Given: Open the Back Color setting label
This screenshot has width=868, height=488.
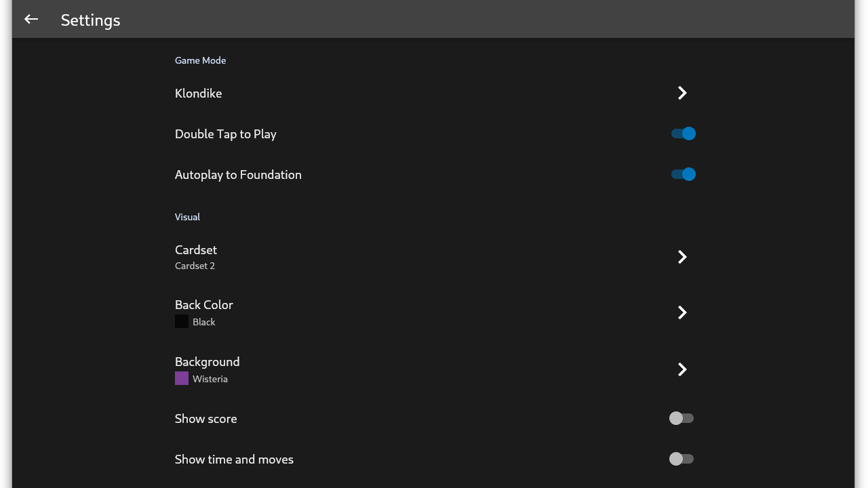Looking at the screenshot, I should 204,305.
